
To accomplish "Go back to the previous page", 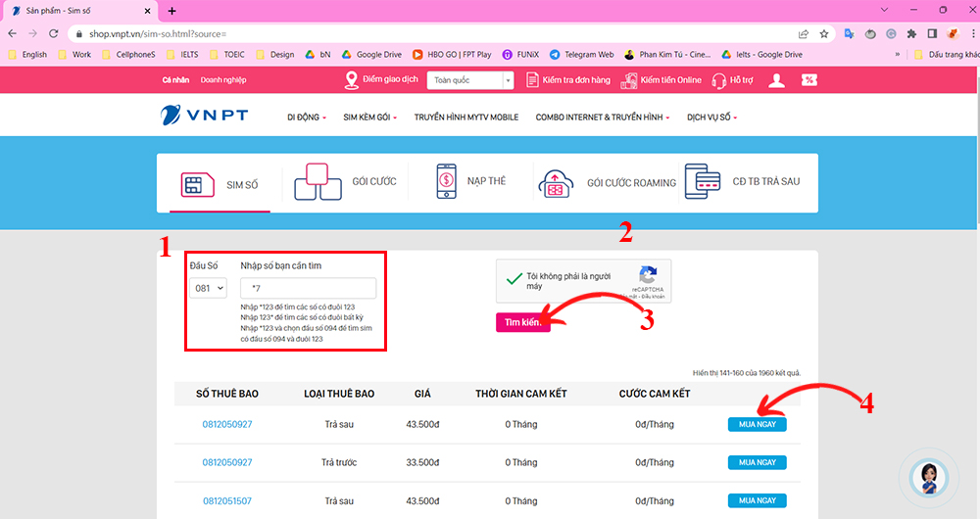I will tap(13, 33).
